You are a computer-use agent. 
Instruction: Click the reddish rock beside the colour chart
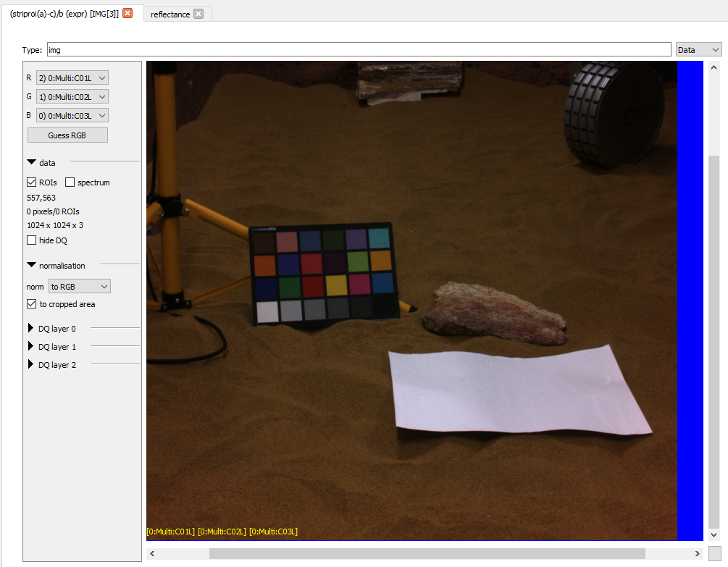(495, 314)
